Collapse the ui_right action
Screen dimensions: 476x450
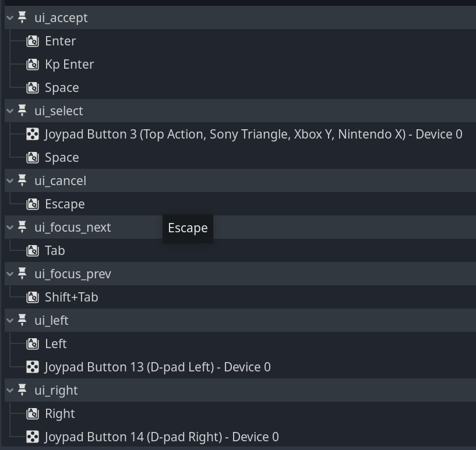pyautogui.click(x=9, y=390)
